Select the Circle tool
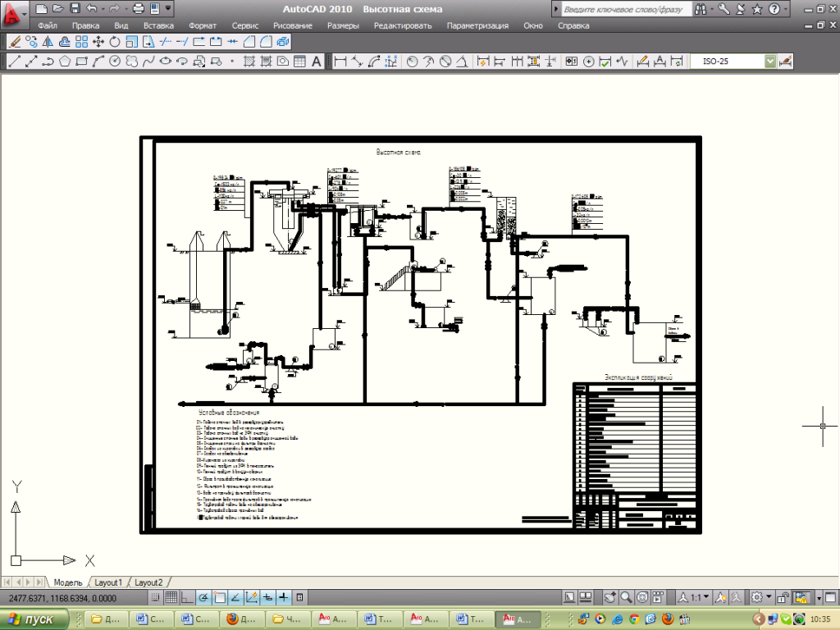Screen dimensions: 840x630 tap(115, 62)
